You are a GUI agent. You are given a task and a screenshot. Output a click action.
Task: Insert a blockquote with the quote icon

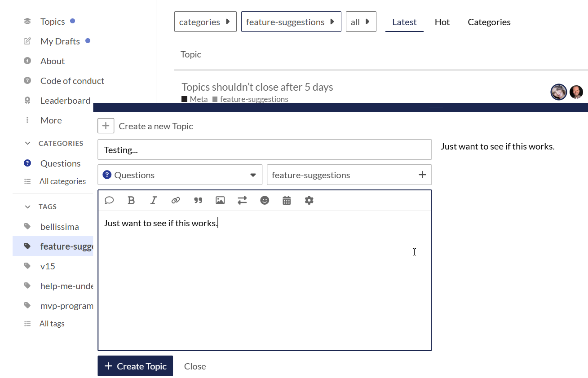pyautogui.click(x=198, y=200)
